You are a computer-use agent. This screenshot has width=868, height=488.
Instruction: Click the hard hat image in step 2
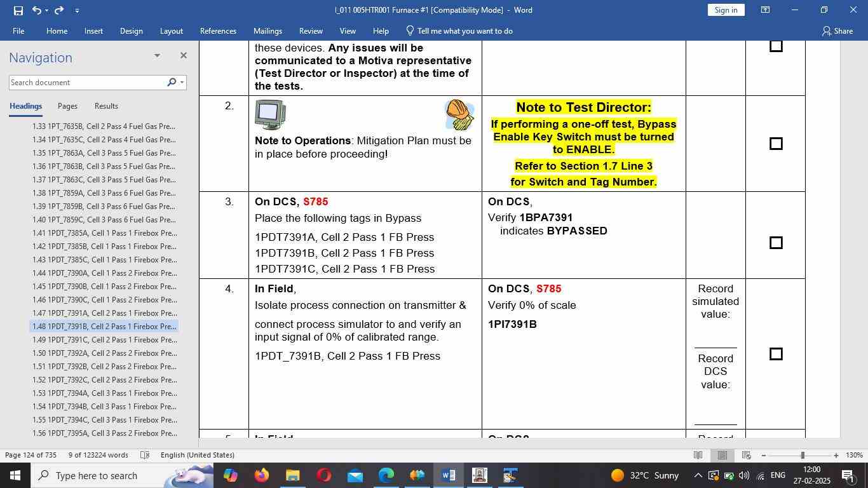[459, 115]
